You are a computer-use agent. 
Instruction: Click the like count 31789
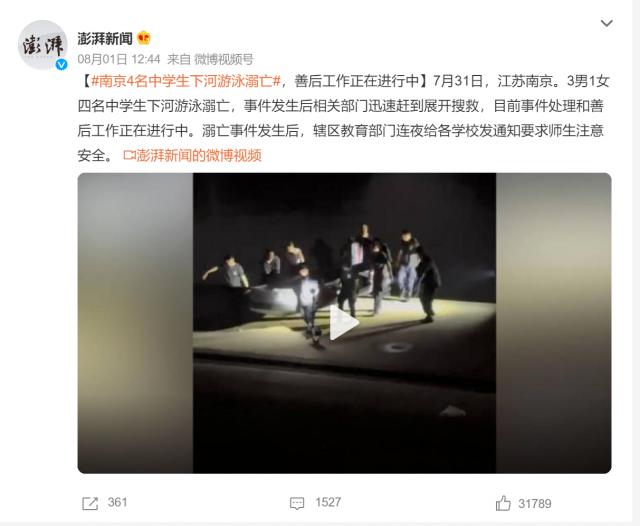(535, 504)
